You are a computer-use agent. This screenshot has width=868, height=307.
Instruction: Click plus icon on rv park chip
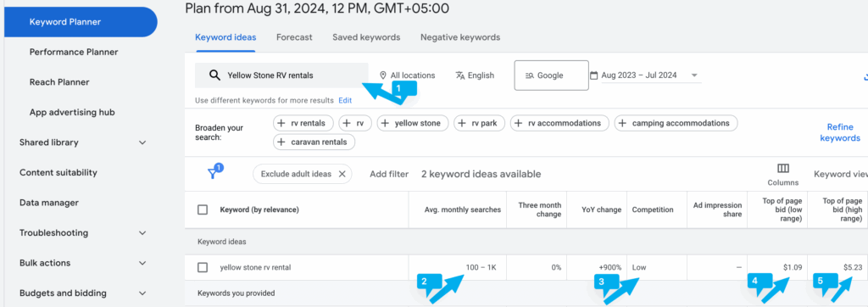point(462,123)
